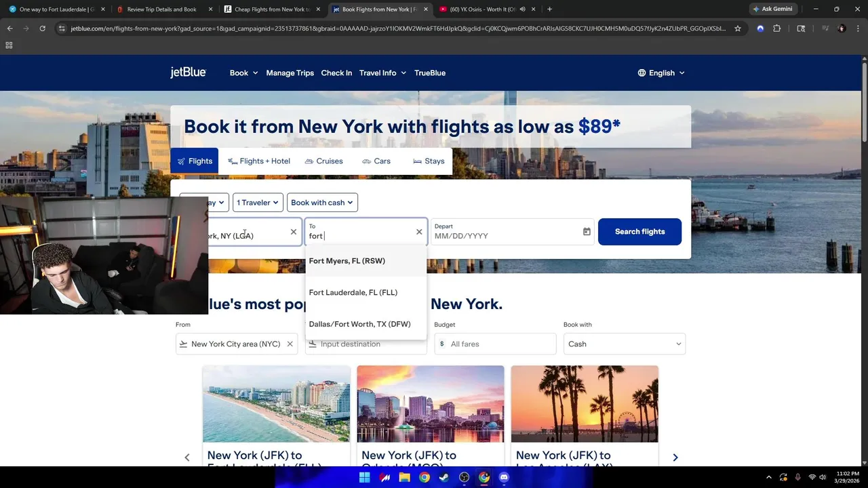Open Chrome three-dot menu

click(x=857, y=28)
